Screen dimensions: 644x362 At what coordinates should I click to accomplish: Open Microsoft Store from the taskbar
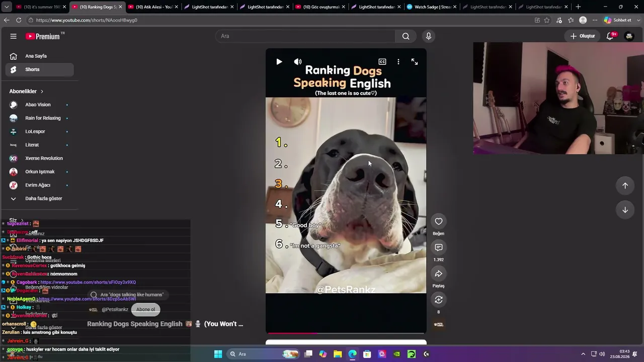[367, 354]
